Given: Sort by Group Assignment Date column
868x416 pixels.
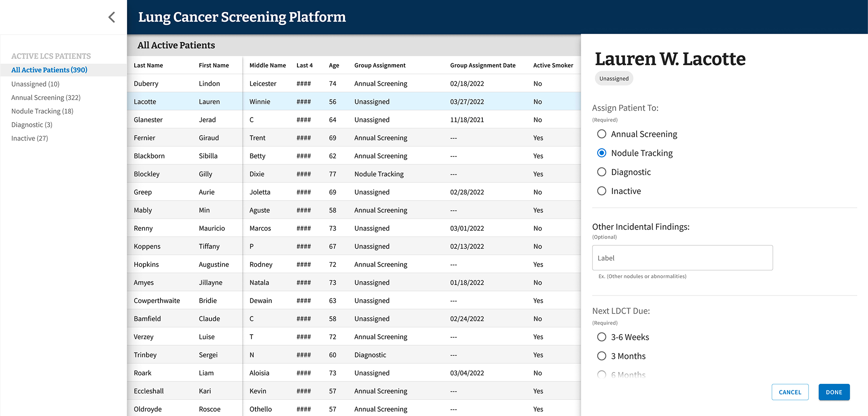Looking at the screenshot, I should click(483, 65).
